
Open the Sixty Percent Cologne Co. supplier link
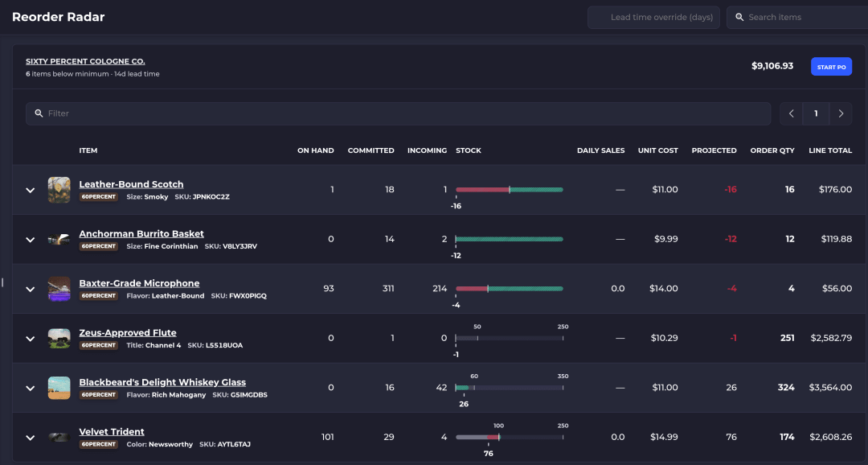[85, 61]
